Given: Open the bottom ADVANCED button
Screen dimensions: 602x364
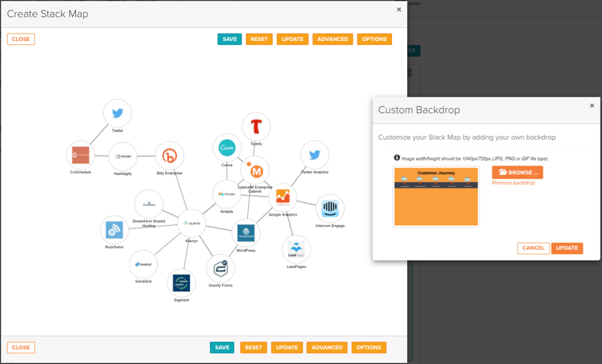Looking at the screenshot, I should click(327, 348).
